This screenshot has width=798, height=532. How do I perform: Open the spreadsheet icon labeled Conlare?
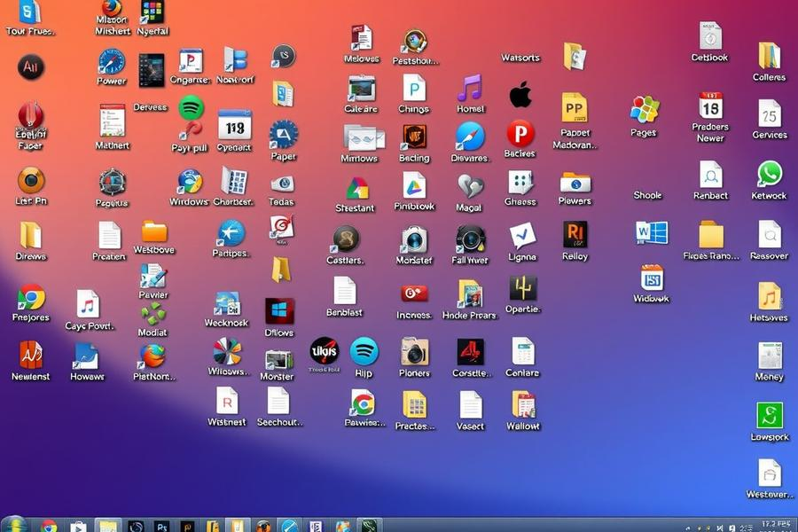tap(522, 351)
